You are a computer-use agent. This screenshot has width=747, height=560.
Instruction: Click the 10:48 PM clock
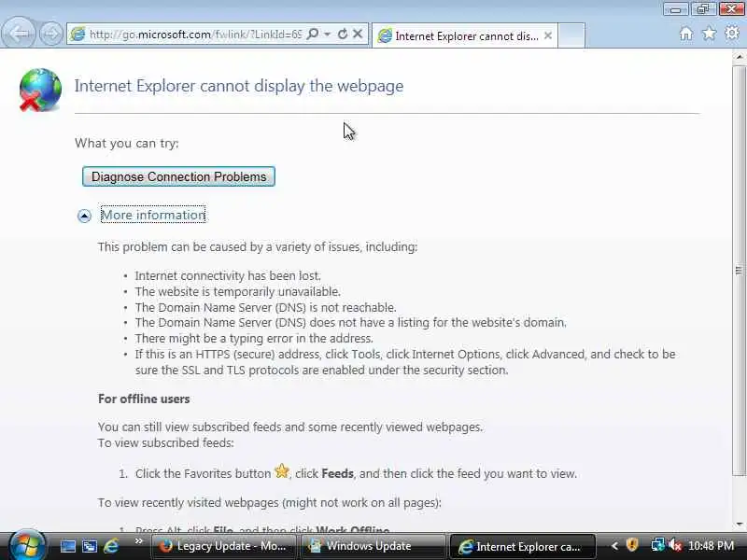click(x=712, y=546)
